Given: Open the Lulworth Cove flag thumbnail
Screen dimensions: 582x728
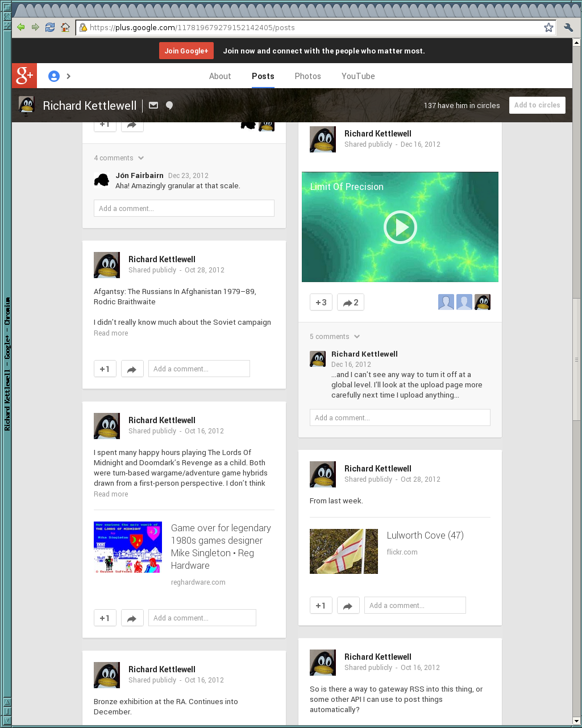Looking at the screenshot, I should pyautogui.click(x=344, y=551).
